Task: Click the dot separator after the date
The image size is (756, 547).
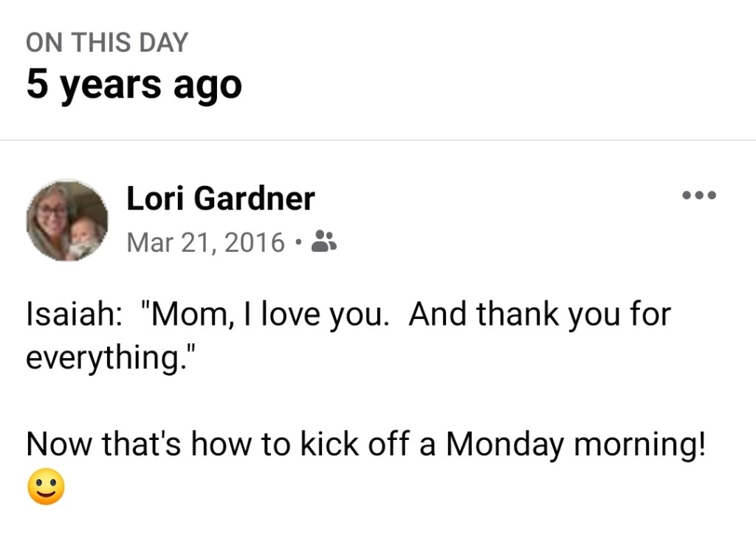Action: tap(298, 241)
